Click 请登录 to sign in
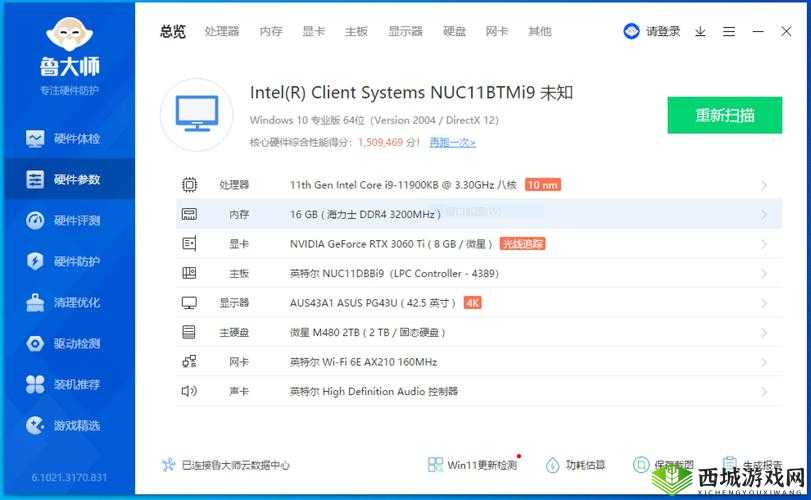The height and width of the screenshot is (500, 811). (653, 31)
